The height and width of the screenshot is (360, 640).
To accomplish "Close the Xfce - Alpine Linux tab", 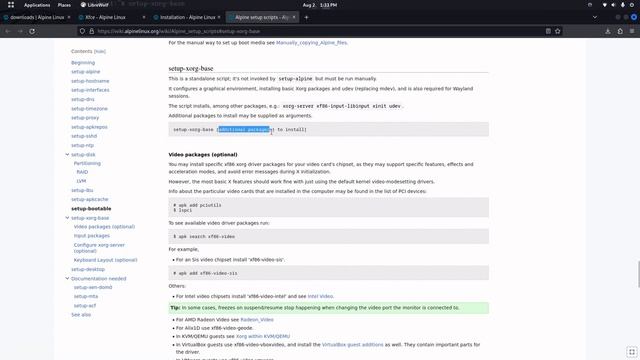I will pos(144,18).
